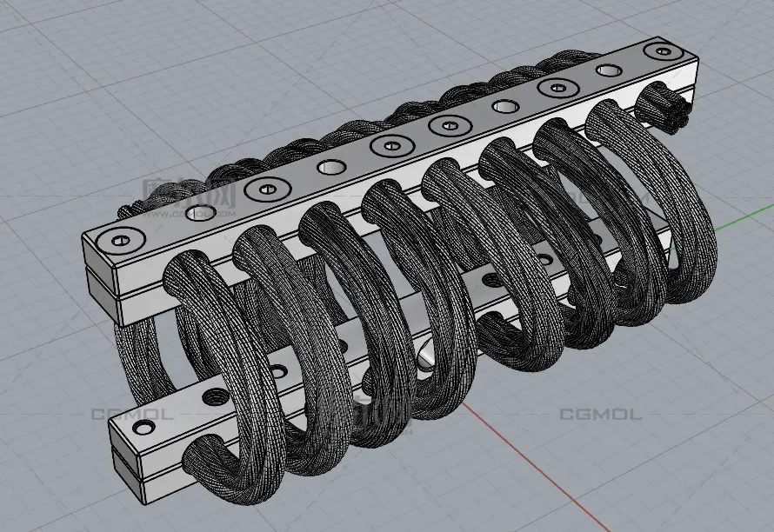Select the end hole on the lower bar

click(137, 429)
